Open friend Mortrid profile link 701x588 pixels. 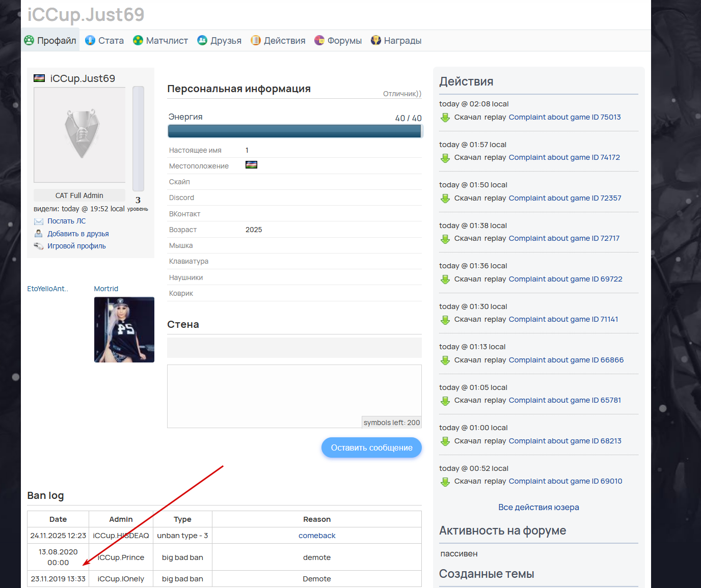pos(106,289)
